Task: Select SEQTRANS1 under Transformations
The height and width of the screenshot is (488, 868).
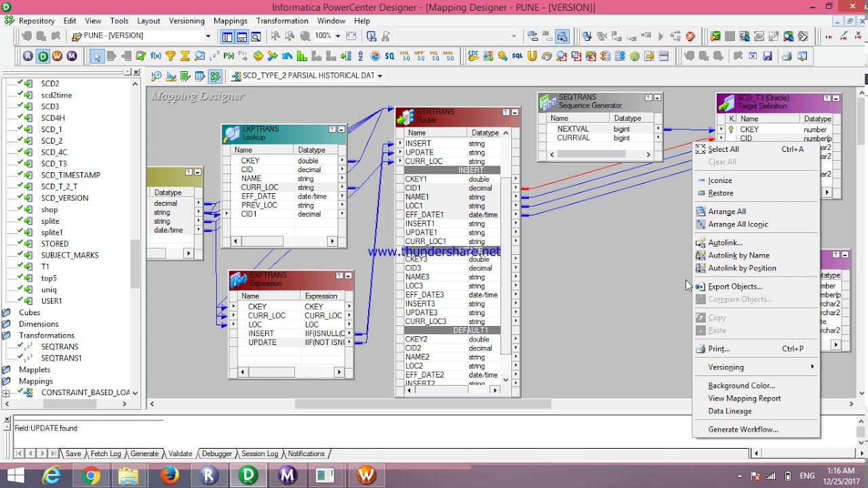Action: [61, 358]
